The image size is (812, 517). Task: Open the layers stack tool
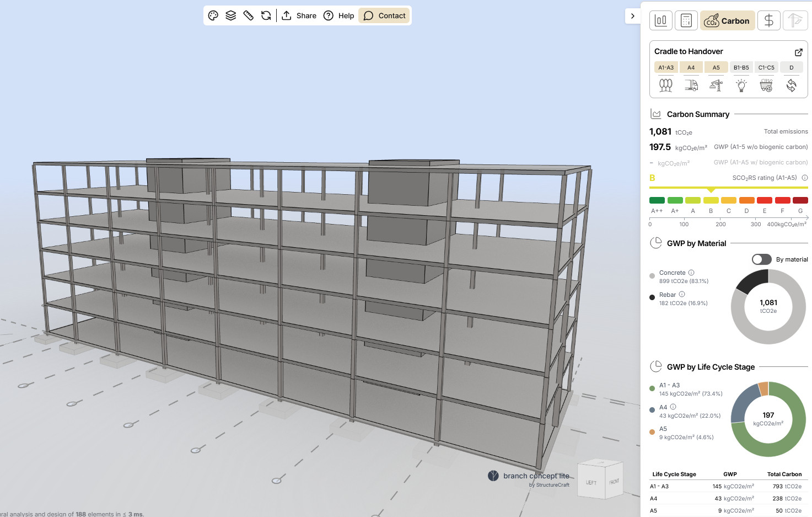pos(231,15)
